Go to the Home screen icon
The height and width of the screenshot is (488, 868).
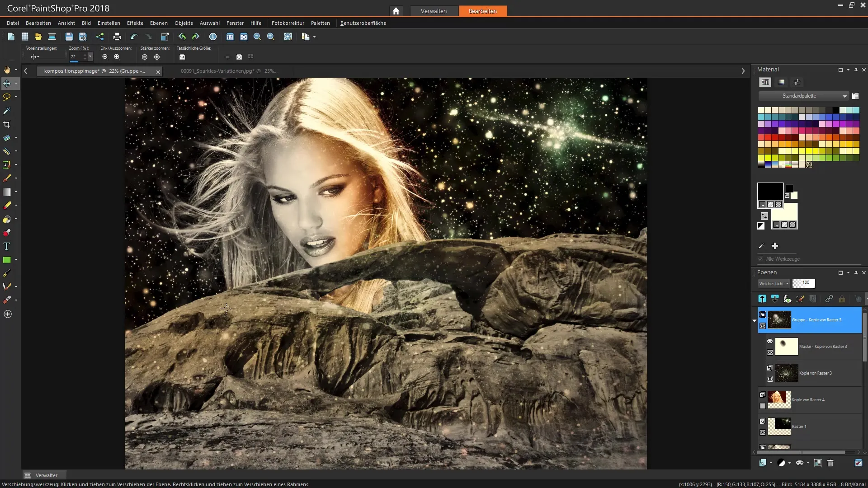(x=396, y=11)
